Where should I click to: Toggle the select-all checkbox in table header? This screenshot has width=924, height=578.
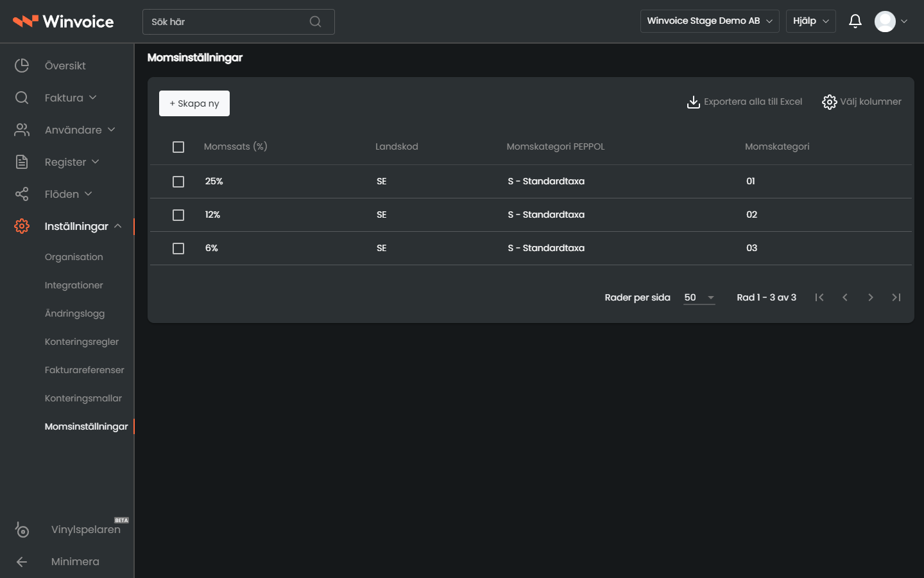(178, 147)
